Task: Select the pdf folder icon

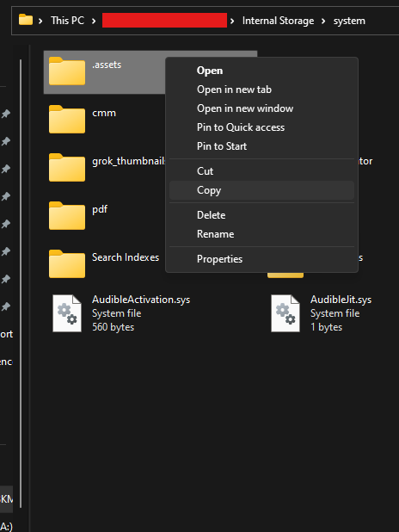Action: 67,216
